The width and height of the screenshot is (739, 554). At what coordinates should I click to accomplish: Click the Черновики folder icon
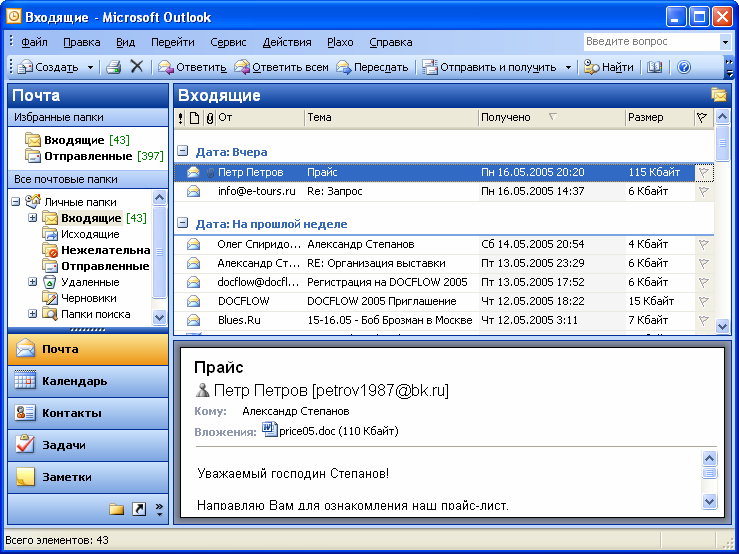click(49, 298)
